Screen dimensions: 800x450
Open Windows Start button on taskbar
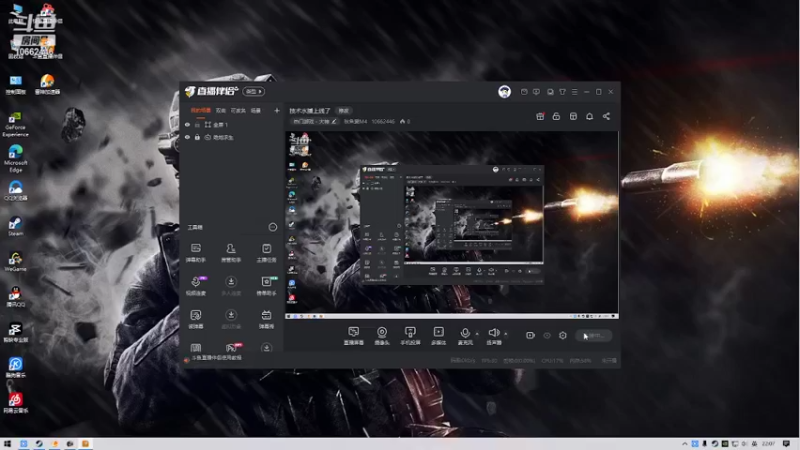coord(7,444)
